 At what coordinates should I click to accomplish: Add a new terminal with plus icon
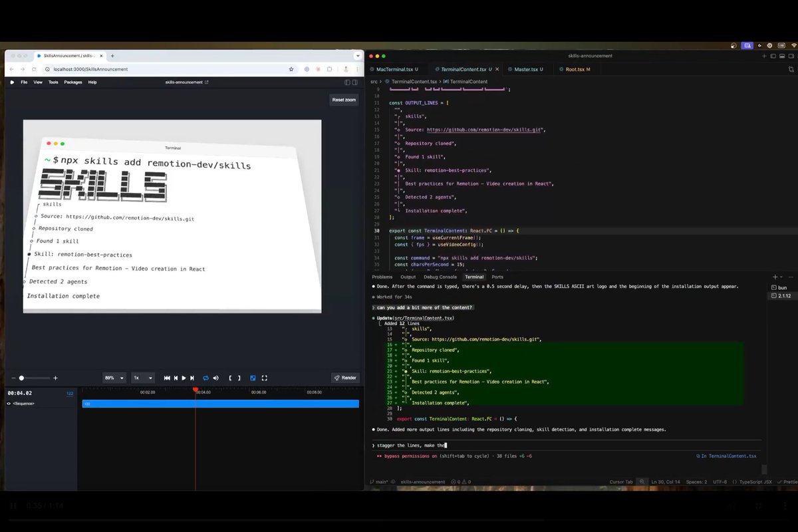click(x=775, y=277)
